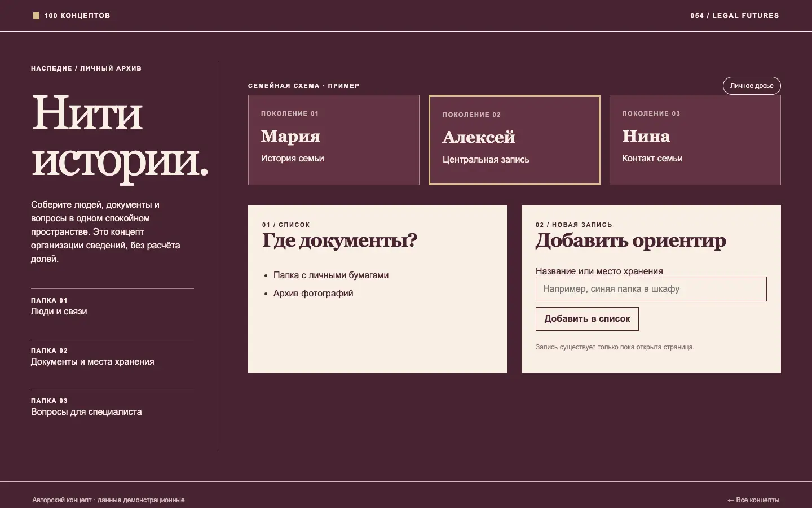The image size is (812, 508).
Task: Click the subtitle Центральная запись
Action: pyautogui.click(x=486, y=160)
